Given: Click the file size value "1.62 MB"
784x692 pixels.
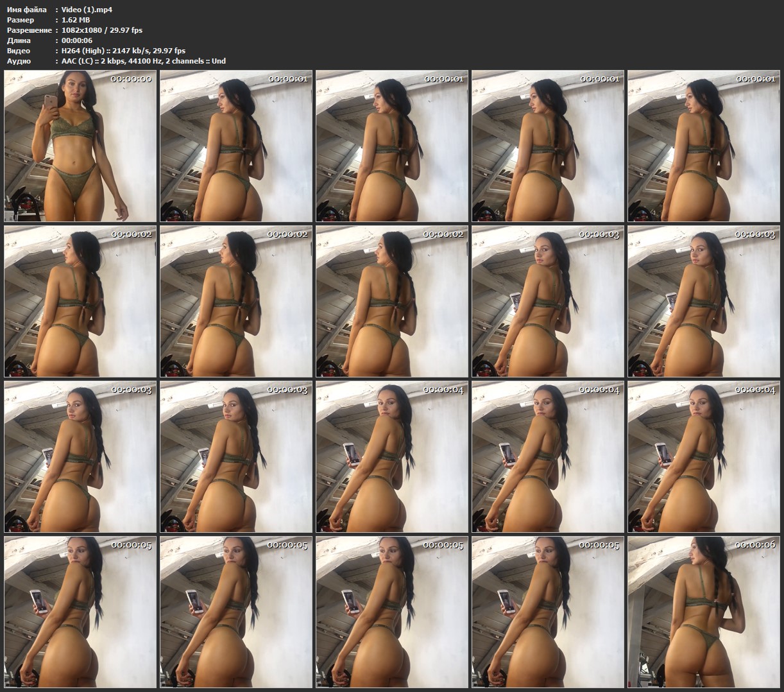Looking at the screenshot, I should pos(76,20).
